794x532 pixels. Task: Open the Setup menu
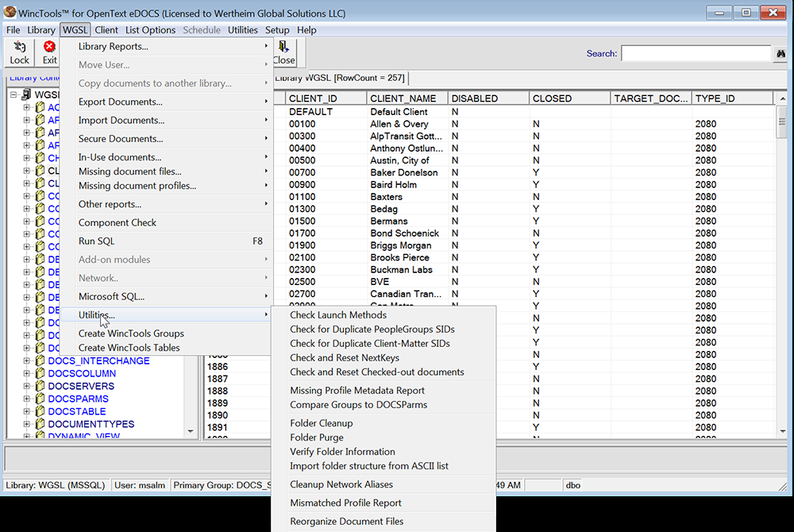click(277, 30)
